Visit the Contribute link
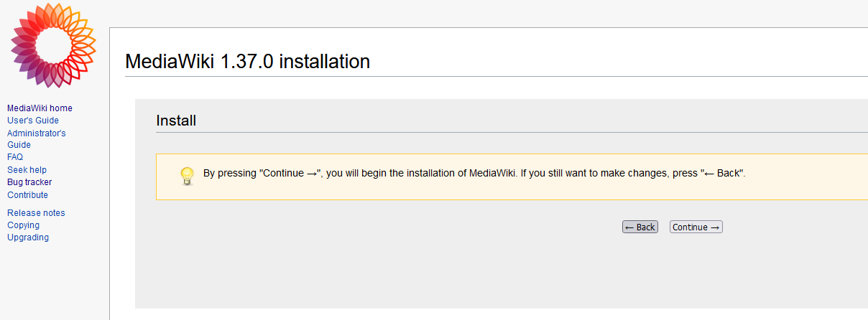The height and width of the screenshot is (320, 868). click(x=27, y=195)
